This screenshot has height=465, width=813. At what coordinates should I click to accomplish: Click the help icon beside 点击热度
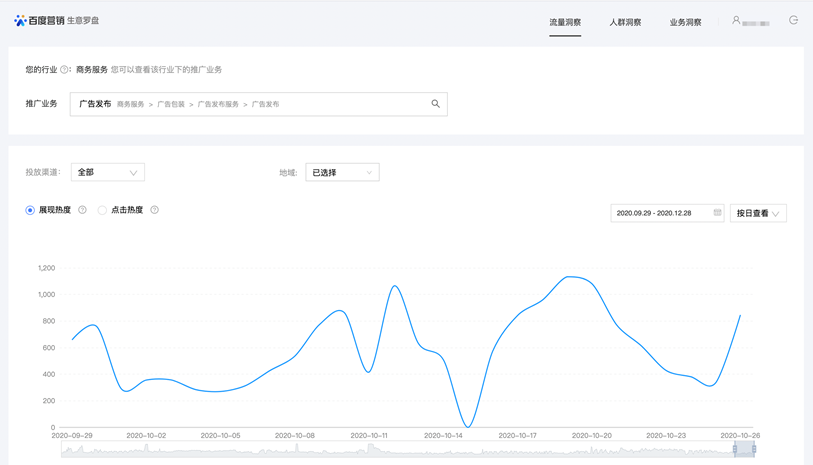tap(155, 210)
